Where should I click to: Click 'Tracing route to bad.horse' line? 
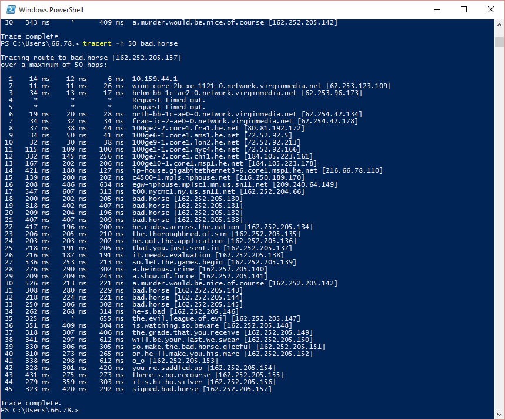pyautogui.click(x=91, y=58)
